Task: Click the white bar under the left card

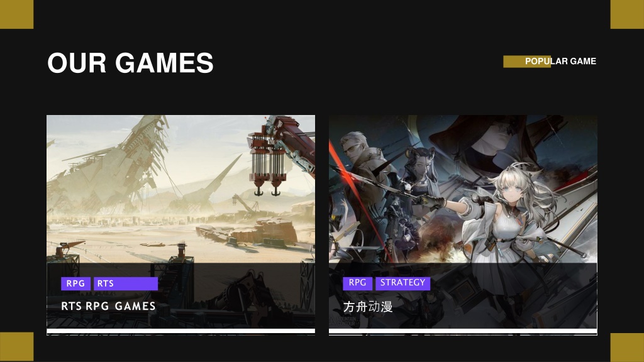Action: coord(180,331)
